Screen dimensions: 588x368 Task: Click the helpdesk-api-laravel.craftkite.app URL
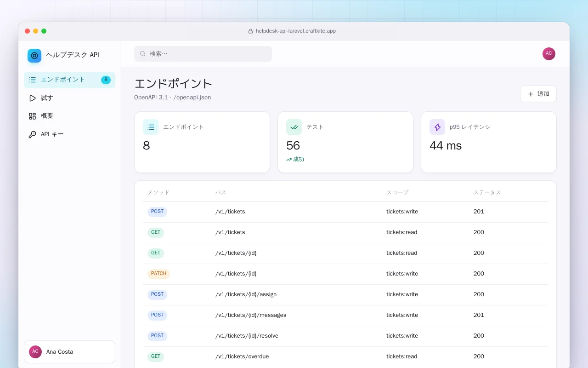(x=296, y=31)
